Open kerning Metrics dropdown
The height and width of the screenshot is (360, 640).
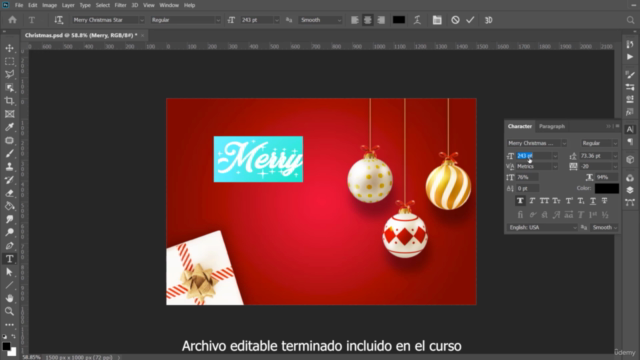[555, 167]
